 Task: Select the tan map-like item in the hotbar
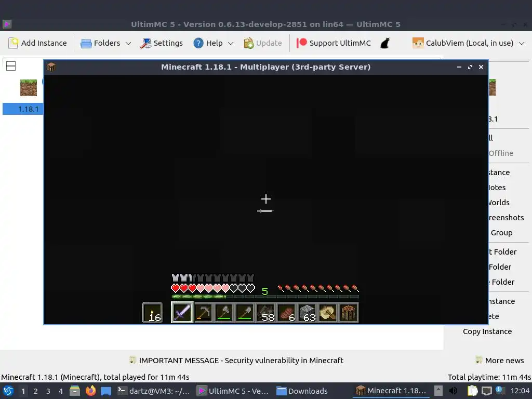coord(328,312)
